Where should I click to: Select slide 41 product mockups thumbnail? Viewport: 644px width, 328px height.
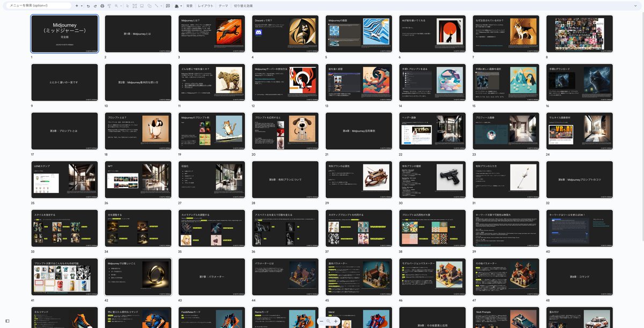pyautogui.click(x=64, y=277)
